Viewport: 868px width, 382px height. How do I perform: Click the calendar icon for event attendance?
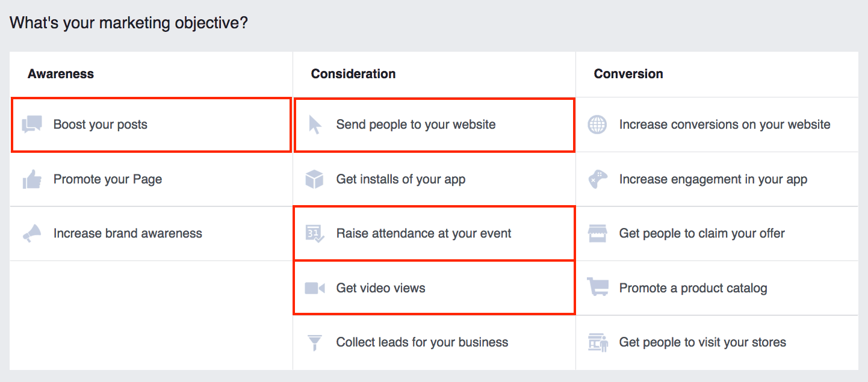tap(315, 233)
